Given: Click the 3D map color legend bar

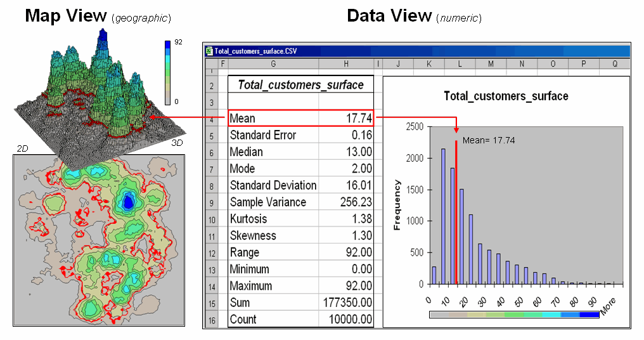Looking at the screenshot, I should [168, 71].
